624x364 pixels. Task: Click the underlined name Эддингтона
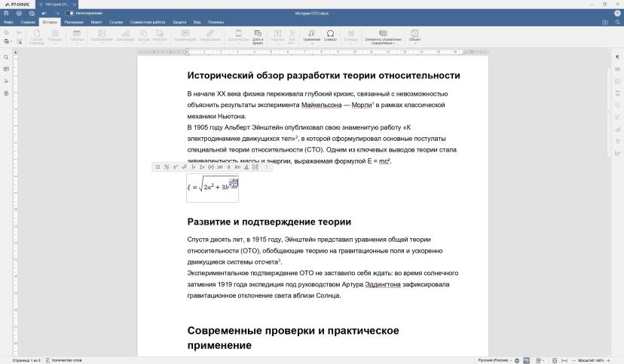tap(382, 284)
